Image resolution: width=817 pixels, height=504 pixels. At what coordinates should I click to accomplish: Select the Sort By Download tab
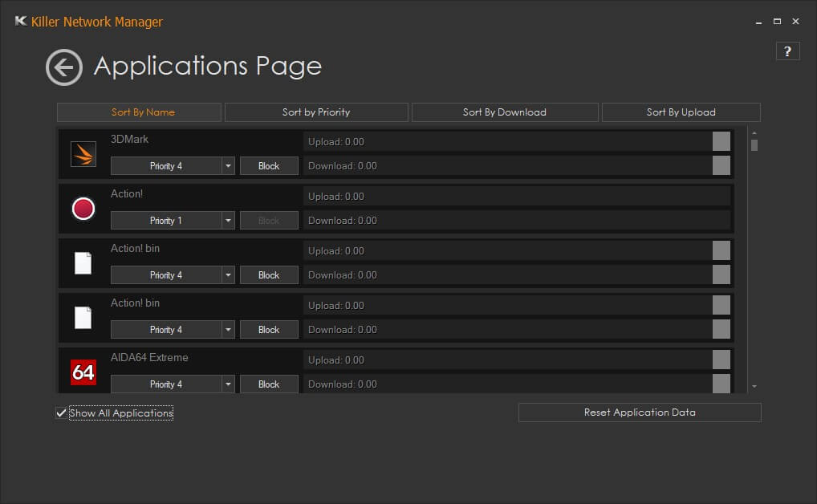[x=505, y=112]
